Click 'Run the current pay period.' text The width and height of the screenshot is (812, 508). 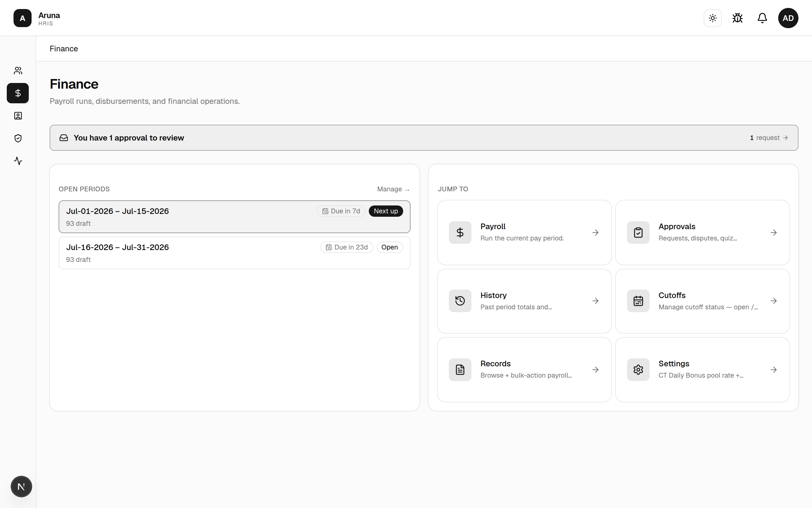point(522,238)
